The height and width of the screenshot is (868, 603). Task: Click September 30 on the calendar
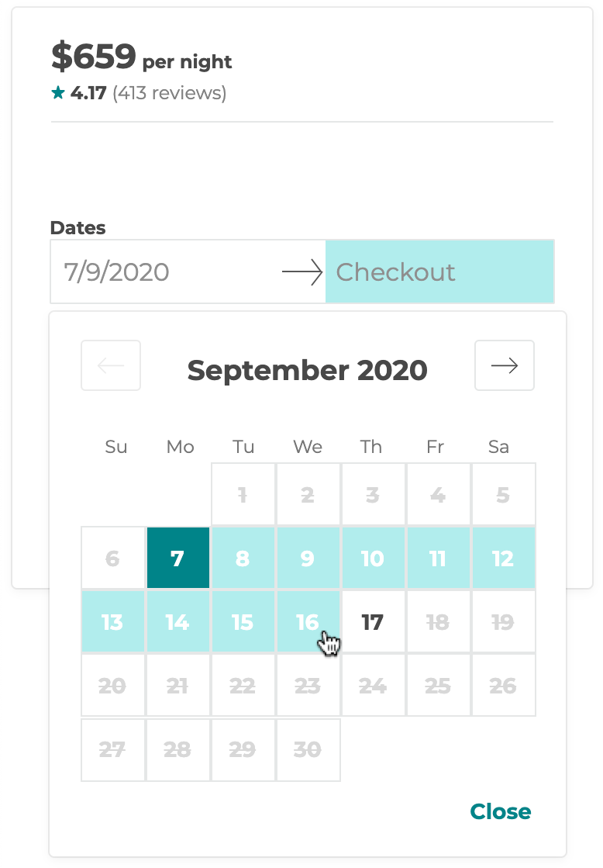click(x=308, y=749)
